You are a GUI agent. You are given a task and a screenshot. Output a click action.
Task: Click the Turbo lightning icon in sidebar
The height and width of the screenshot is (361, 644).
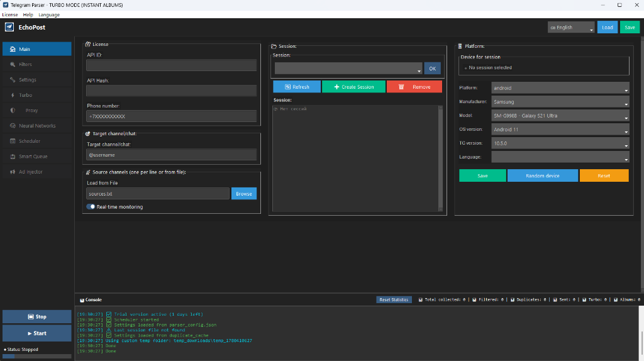click(x=13, y=95)
